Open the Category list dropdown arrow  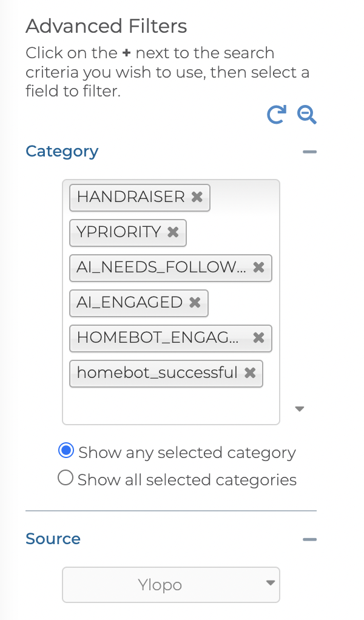click(298, 409)
